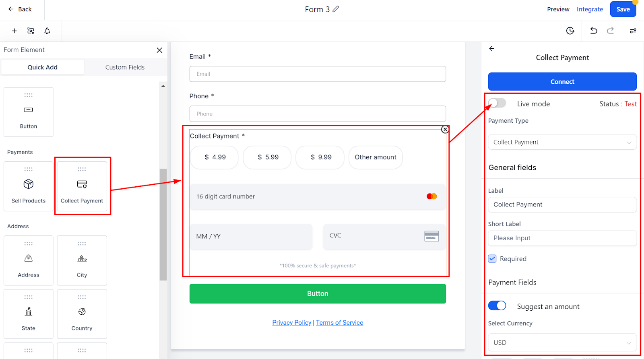Toggle the Live mode switch
Screen dimensions: 644x359
tap(497, 103)
